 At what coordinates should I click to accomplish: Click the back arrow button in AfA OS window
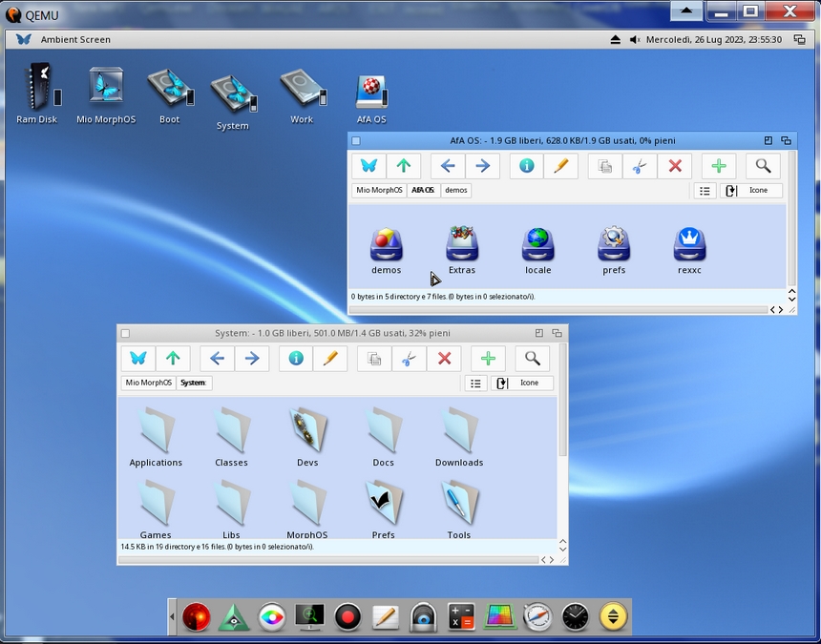[x=448, y=166]
